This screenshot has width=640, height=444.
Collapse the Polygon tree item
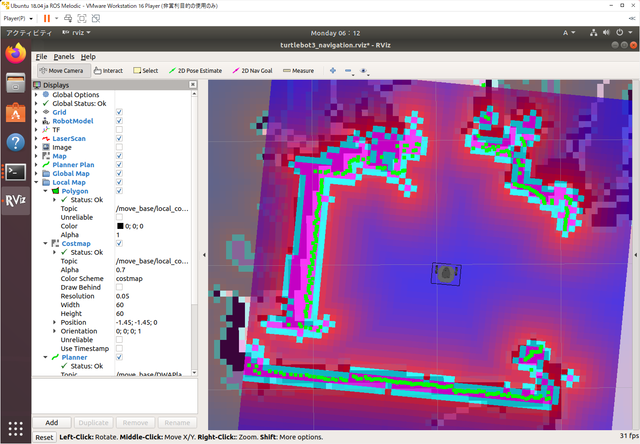[45, 191]
